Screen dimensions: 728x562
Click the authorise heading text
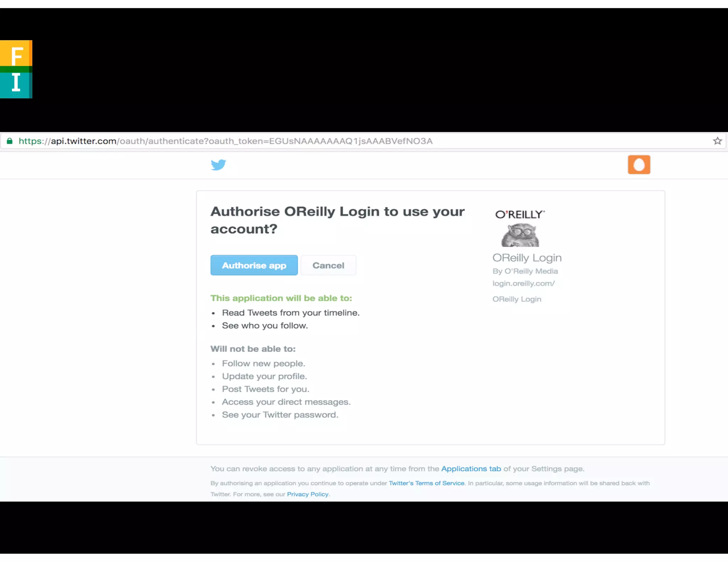tap(337, 220)
